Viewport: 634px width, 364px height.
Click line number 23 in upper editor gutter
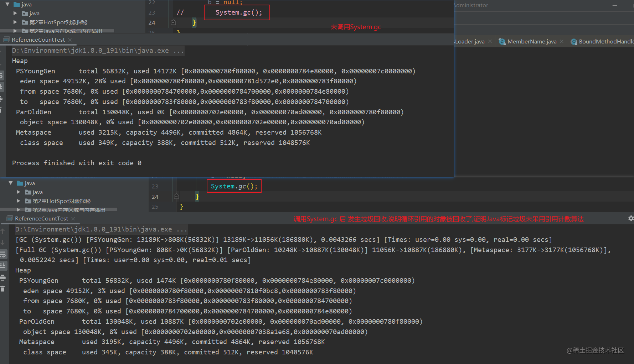point(152,12)
